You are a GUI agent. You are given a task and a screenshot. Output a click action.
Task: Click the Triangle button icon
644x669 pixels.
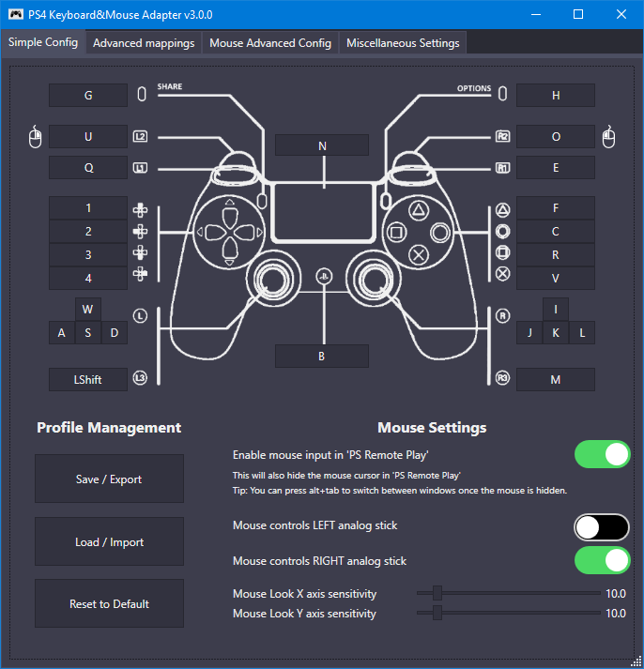[x=503, y=210]
